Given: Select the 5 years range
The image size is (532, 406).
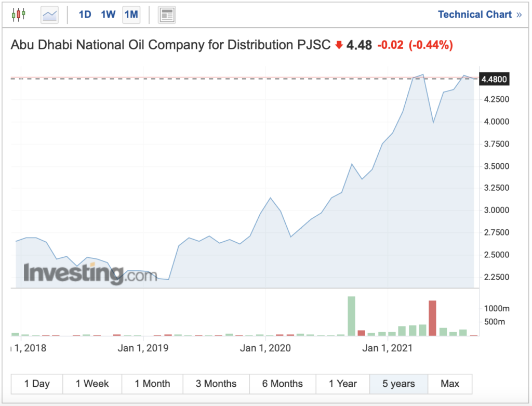Looking at the screenshot, I should tap(398, 384).
